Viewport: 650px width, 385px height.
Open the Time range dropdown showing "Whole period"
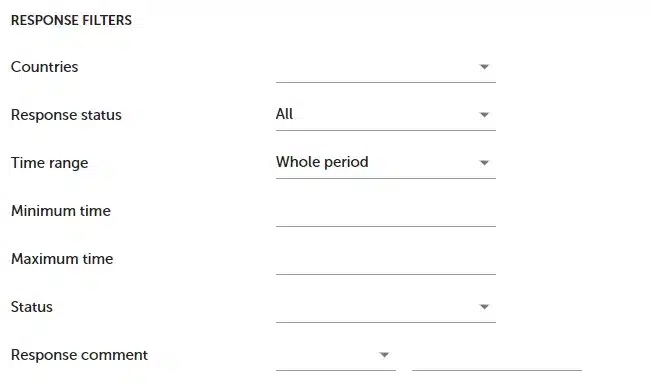point(386,163)
